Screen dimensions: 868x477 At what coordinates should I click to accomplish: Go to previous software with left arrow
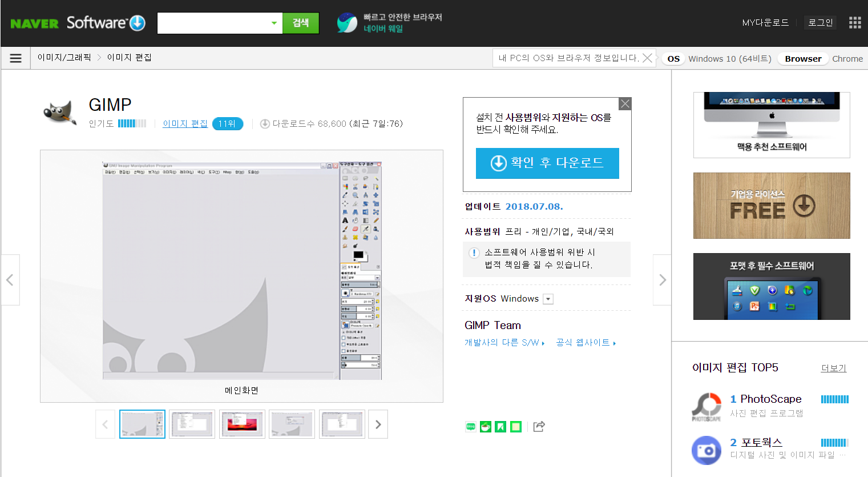(x=10, y=280)
